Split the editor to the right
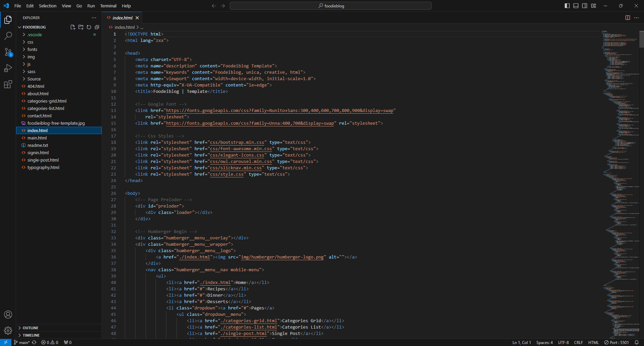This screenshot has height=346, width=644. tap(628, 18)
